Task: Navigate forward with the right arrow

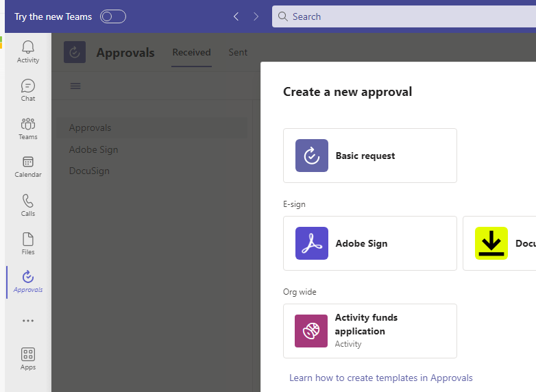Action: pyautogui.click(x=256, y=16)
